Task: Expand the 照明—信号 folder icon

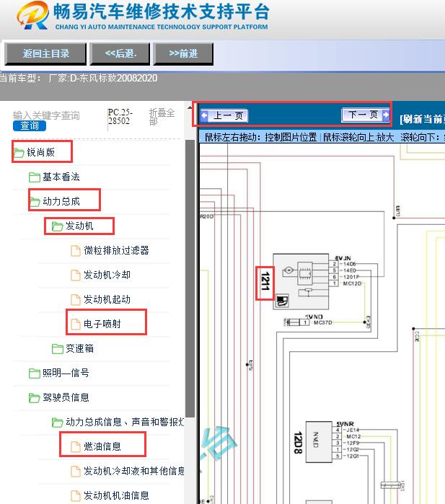Action: (35, 373)
